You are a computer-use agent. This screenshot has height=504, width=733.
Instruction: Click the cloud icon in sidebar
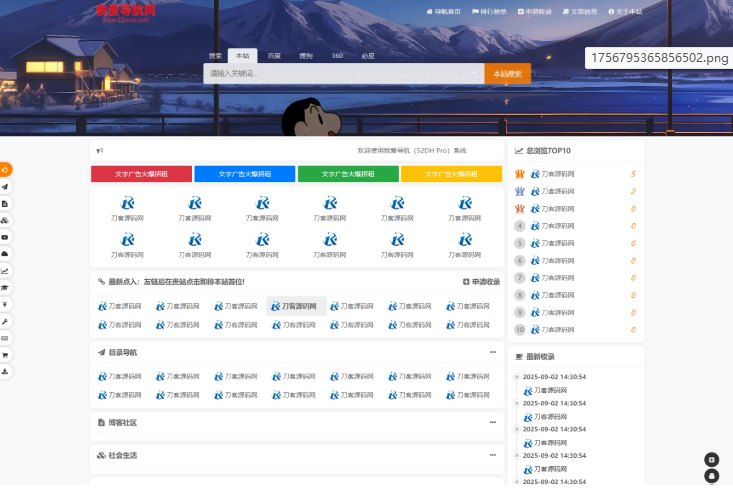coord(5,254)
